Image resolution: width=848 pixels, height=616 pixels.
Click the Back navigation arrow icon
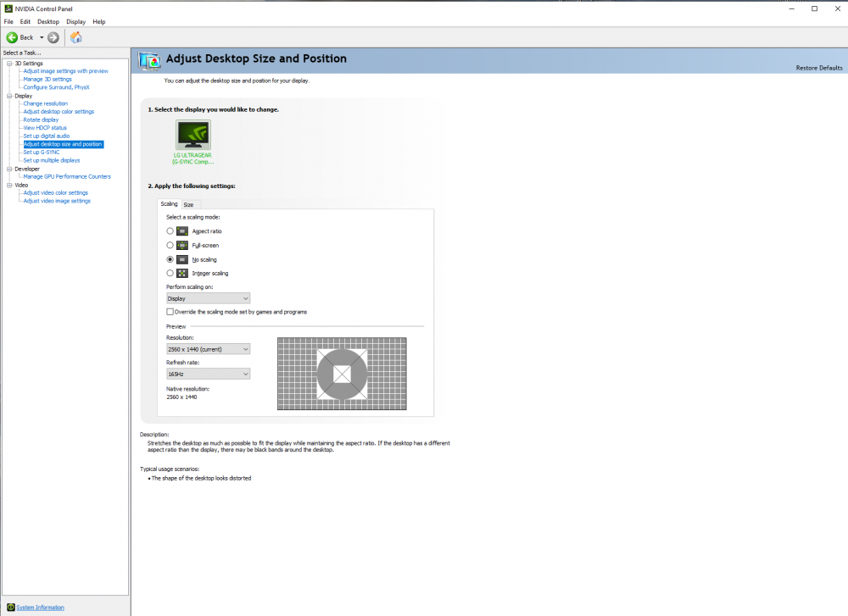pos(12,37)
